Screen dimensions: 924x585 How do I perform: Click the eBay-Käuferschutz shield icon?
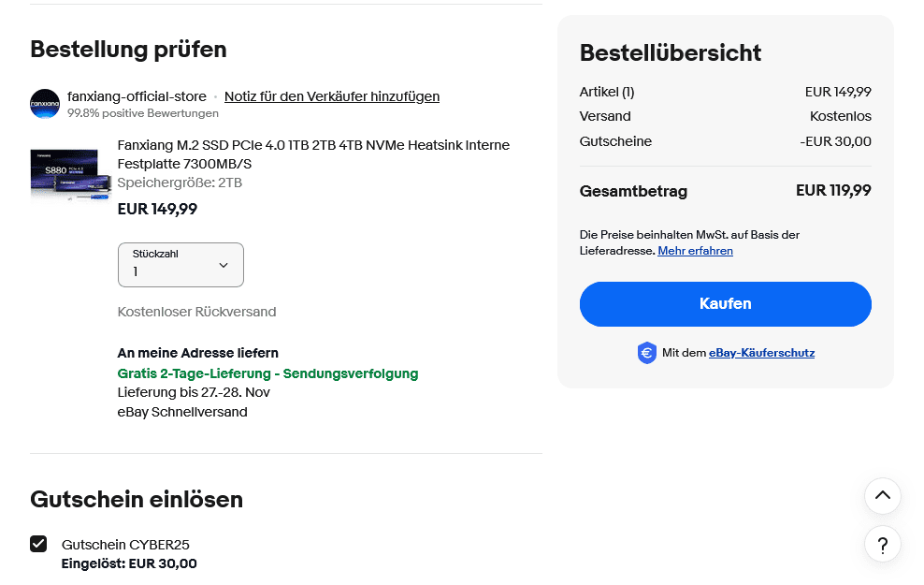point(647,353)
